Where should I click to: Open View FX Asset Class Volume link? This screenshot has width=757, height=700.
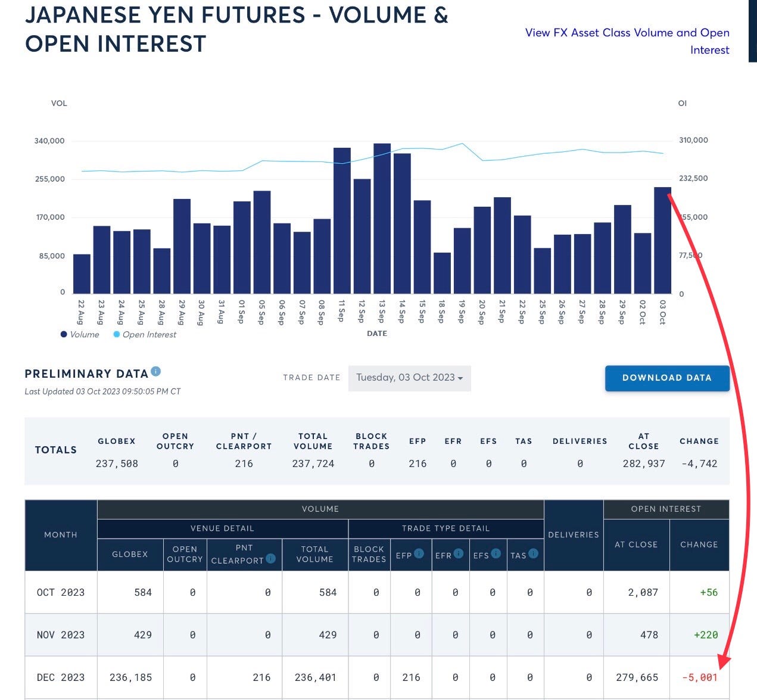(627, 41)
